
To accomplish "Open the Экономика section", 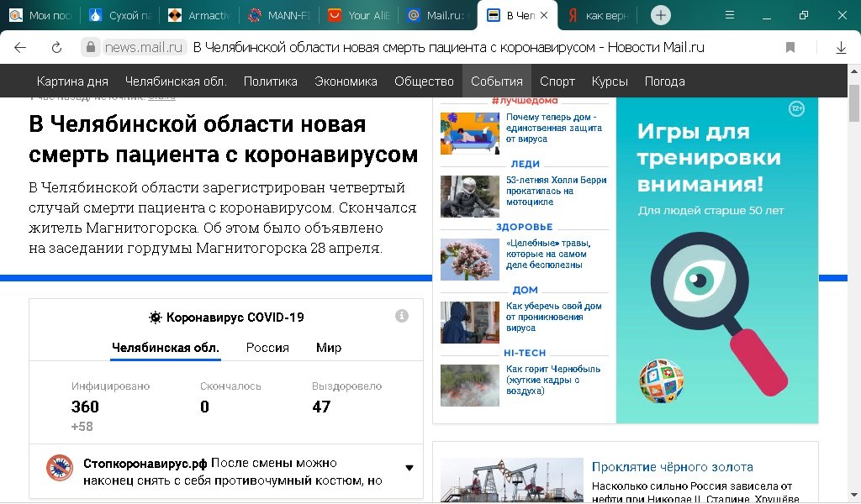I will click(346, 81).
